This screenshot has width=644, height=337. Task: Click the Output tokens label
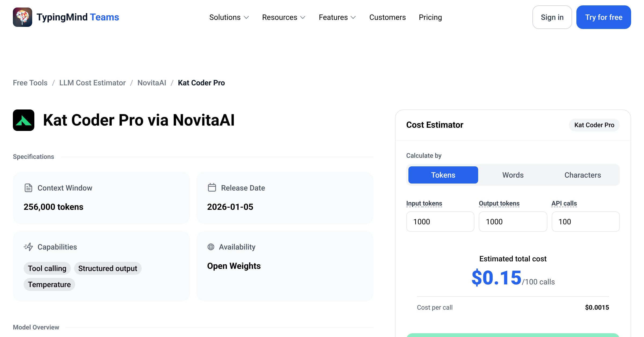[499, 203]
